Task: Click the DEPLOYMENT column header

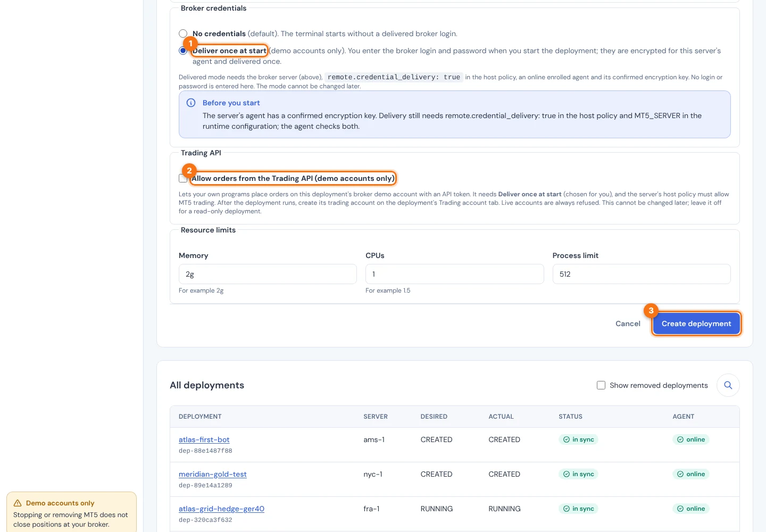Action: tap(200, 417)
